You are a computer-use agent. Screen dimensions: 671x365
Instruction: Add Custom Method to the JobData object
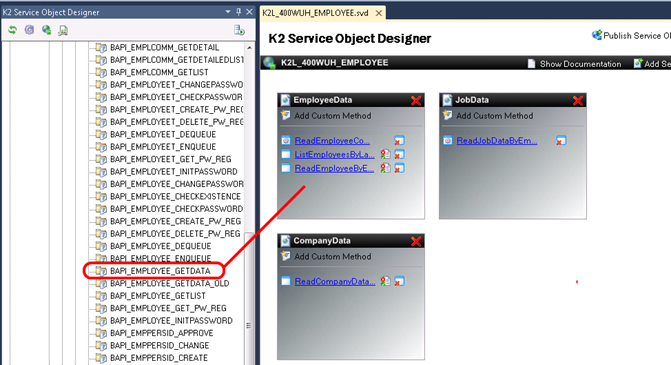pos(494,116)
